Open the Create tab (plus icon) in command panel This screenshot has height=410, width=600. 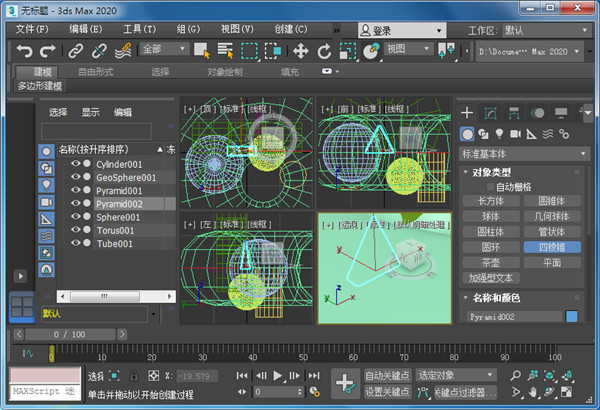point(467,112)
